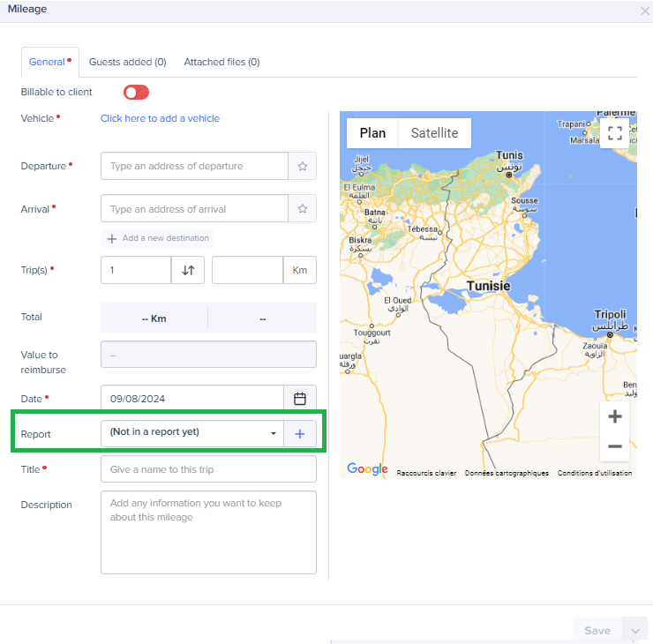Open the Attached files tab

tap(221, 62)
